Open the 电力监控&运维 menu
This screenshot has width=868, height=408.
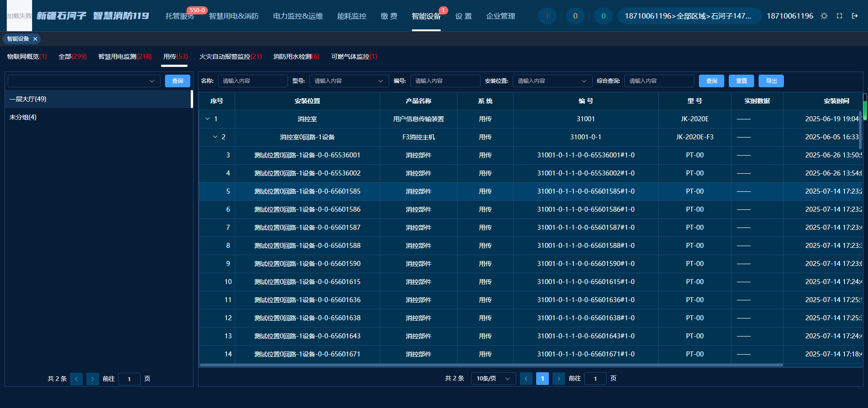coord(298,16)
